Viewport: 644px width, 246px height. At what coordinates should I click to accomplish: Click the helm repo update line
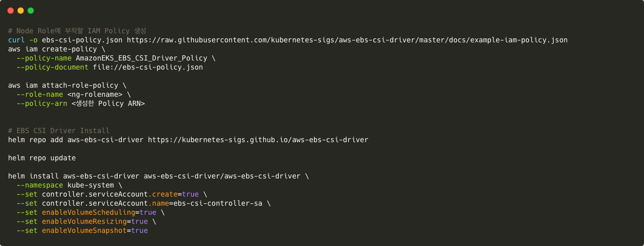coord(42,158)
